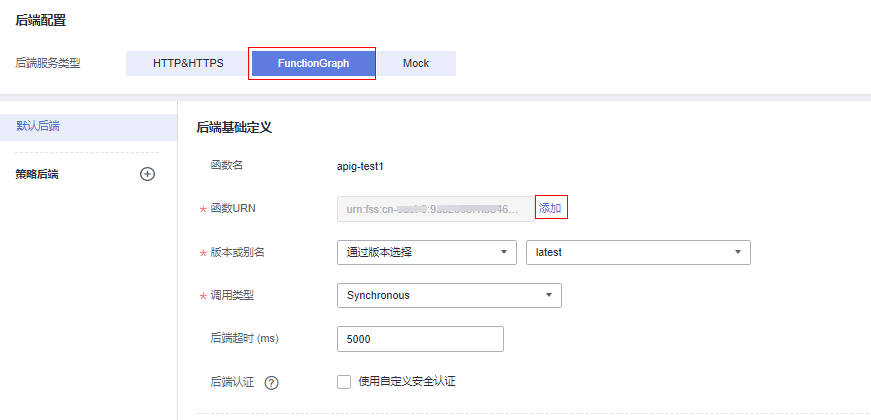Add a new policy backend with plus icon
Image resolution: width=871 pixels, height=420 pixels.
147,174
